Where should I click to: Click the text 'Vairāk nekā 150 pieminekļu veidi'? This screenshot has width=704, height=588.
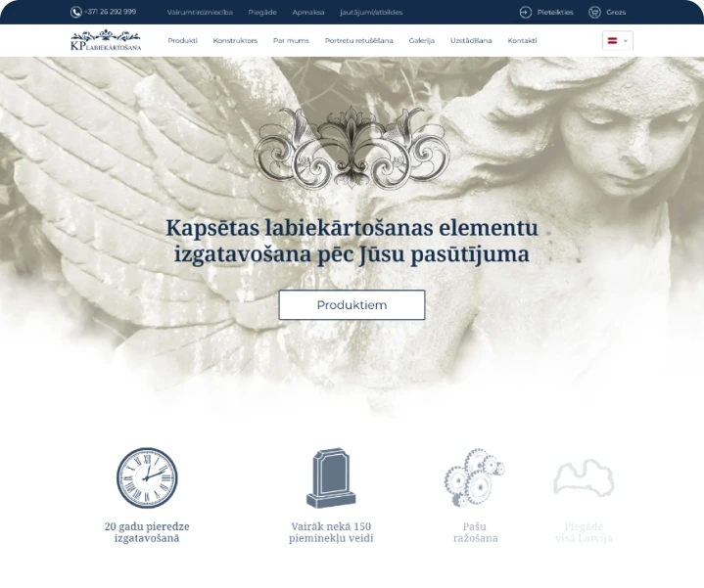(331, 532)
